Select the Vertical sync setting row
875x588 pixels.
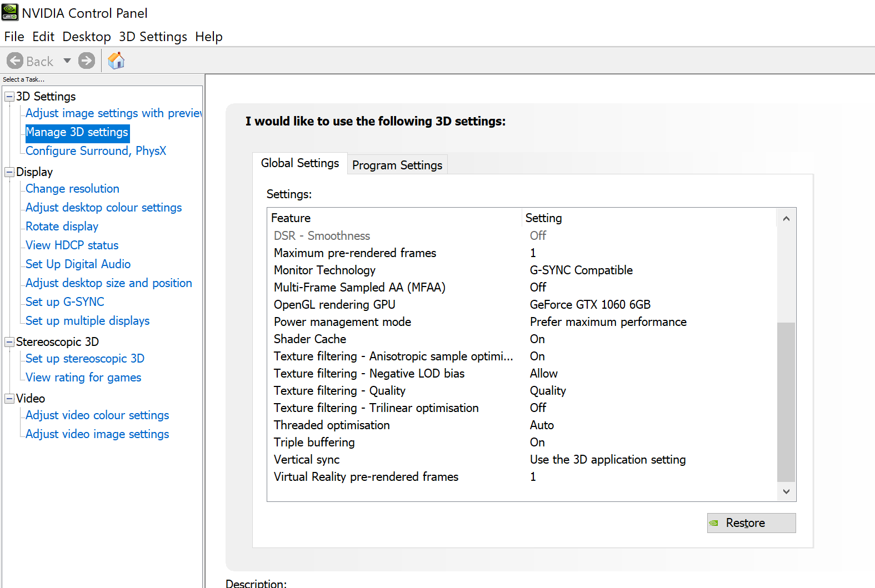307,460
